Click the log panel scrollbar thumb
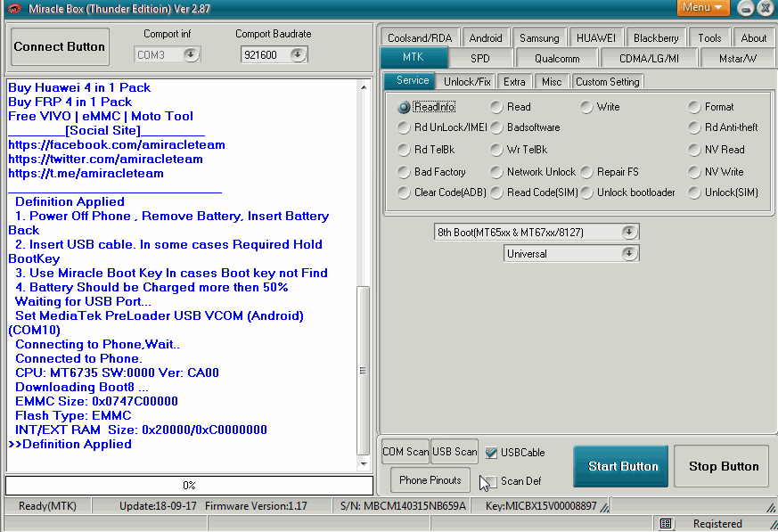This screenshot has width=778, height=532. pos(364,370)
